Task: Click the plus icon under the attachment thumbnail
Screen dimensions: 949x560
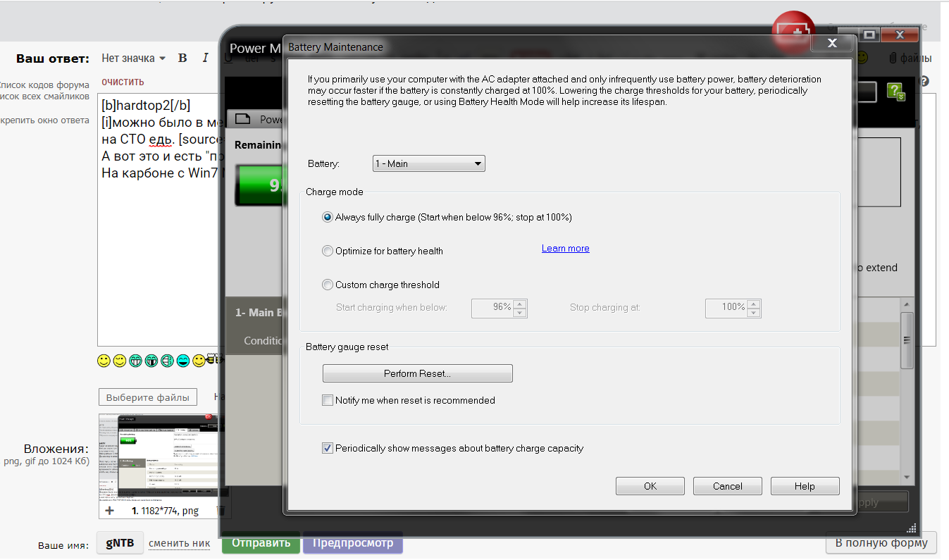Action: click(109, 510)
